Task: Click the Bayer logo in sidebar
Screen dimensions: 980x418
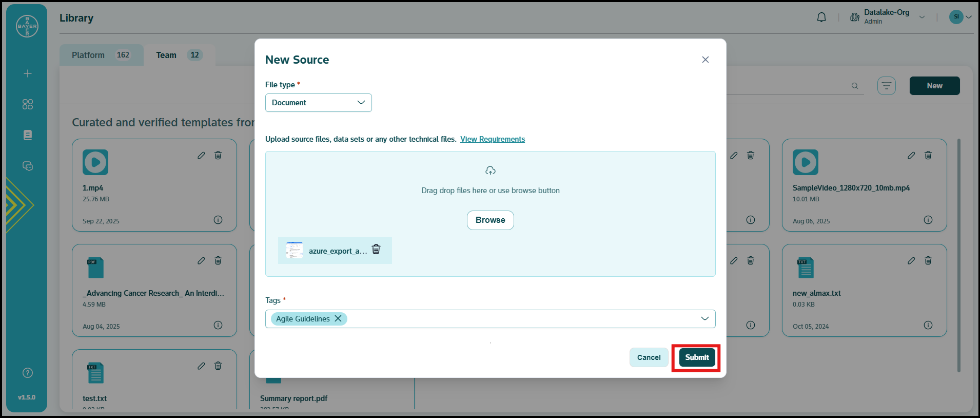Action: click(x=27, y=26)
